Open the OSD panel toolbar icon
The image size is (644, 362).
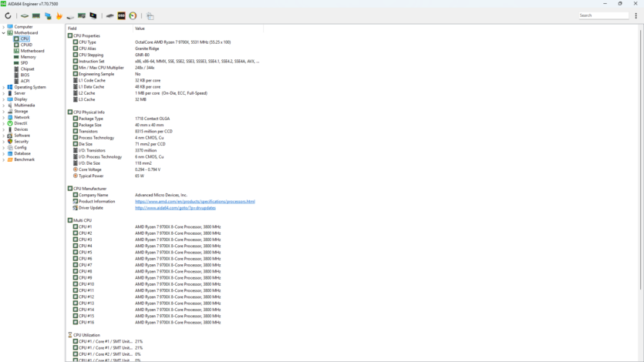(121, 15)
